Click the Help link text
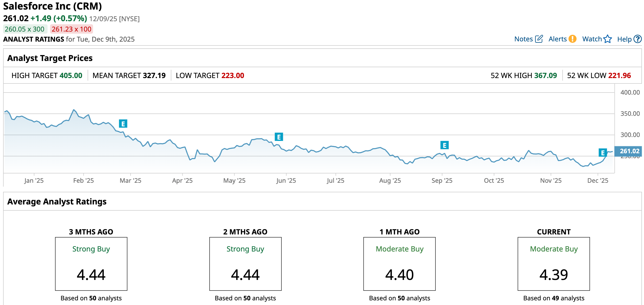 tap(624, 39)
